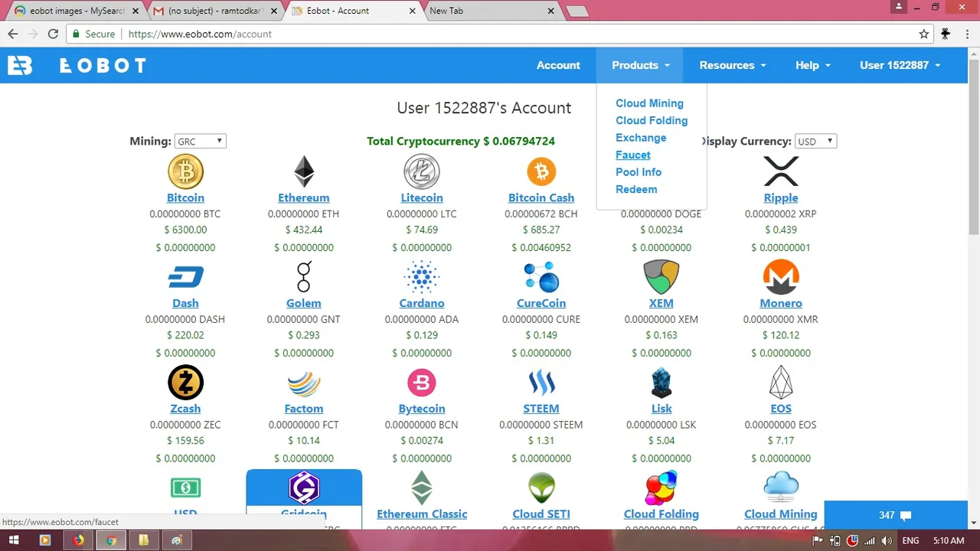The height and width of the screenshot is (551, 980).
Task: Click the Lisk crystal icon
Action: coord(661,383)
